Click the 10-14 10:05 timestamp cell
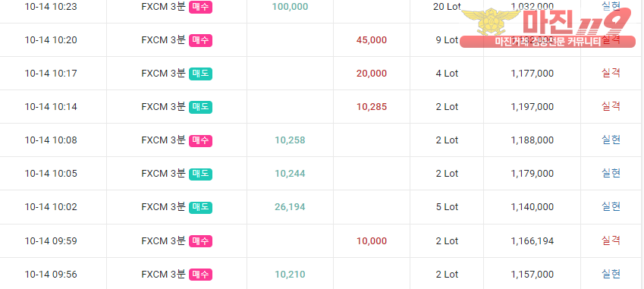Image resolution: width=644 pixels, height=289 pixels. [51, 174]
